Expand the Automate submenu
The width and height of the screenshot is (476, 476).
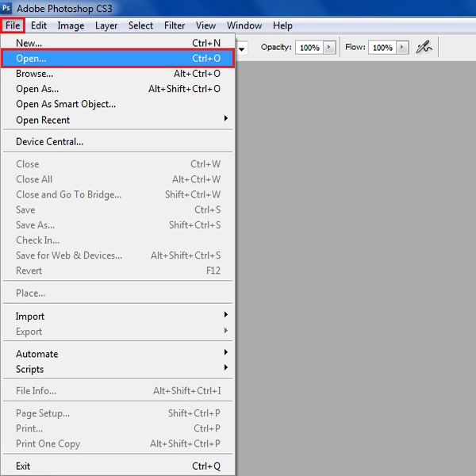click(x=118, y=354)
